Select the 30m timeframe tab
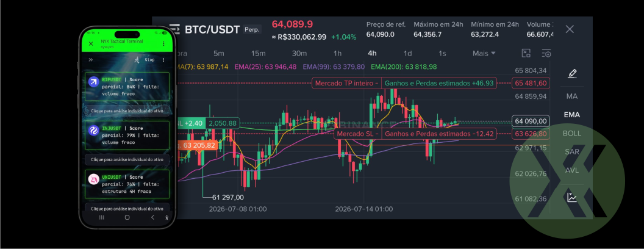 299,54
